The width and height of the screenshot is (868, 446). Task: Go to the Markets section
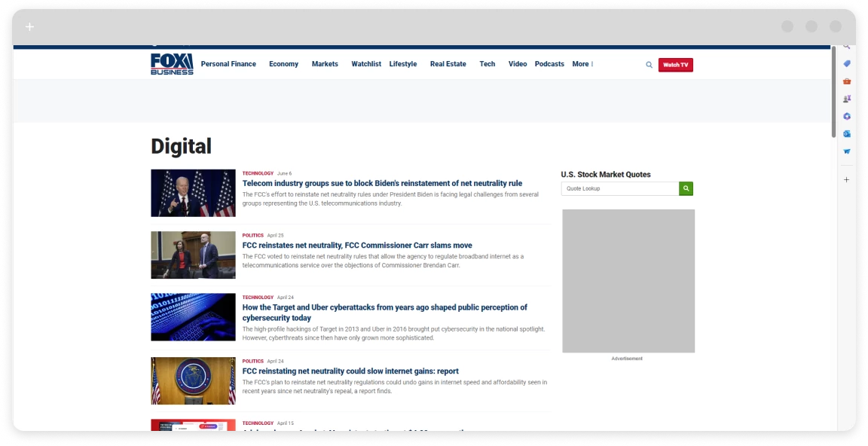325,64
